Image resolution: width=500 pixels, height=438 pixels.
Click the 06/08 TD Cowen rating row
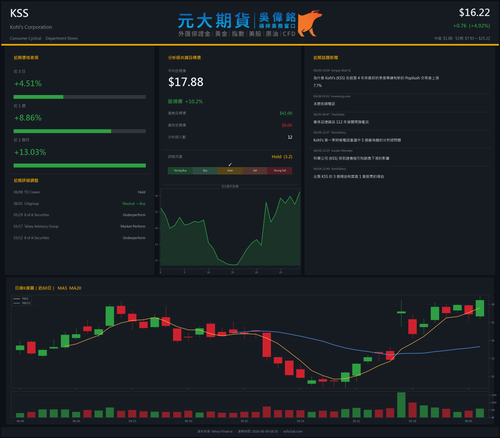click(80, 192)
